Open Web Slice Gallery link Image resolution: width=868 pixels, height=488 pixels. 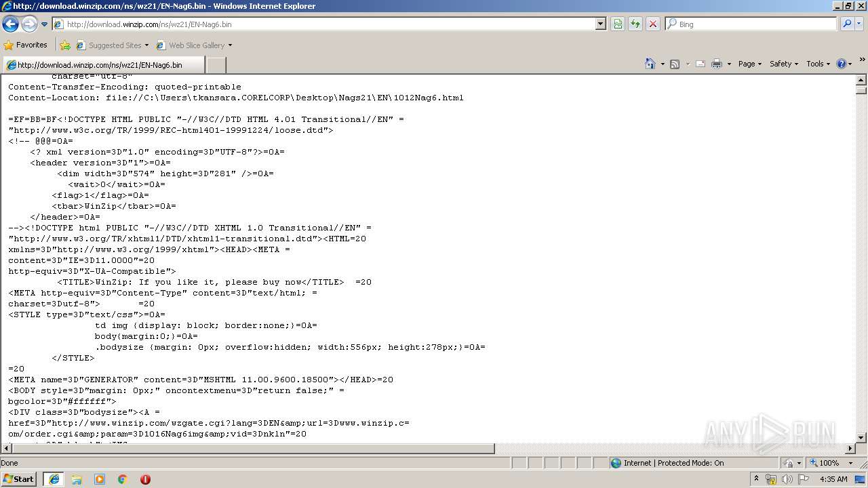pyautogui.click(x=191, y=45)
